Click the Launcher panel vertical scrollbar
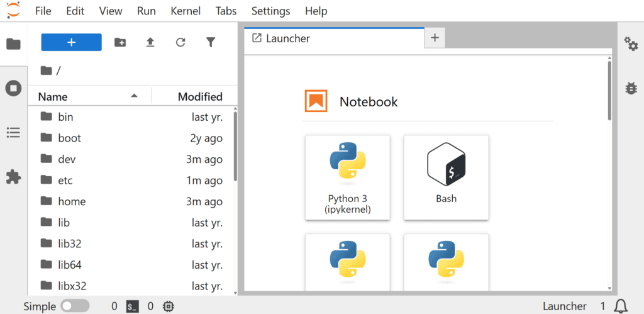This screenshot has height=314, width=644. (x=609, y=91)
